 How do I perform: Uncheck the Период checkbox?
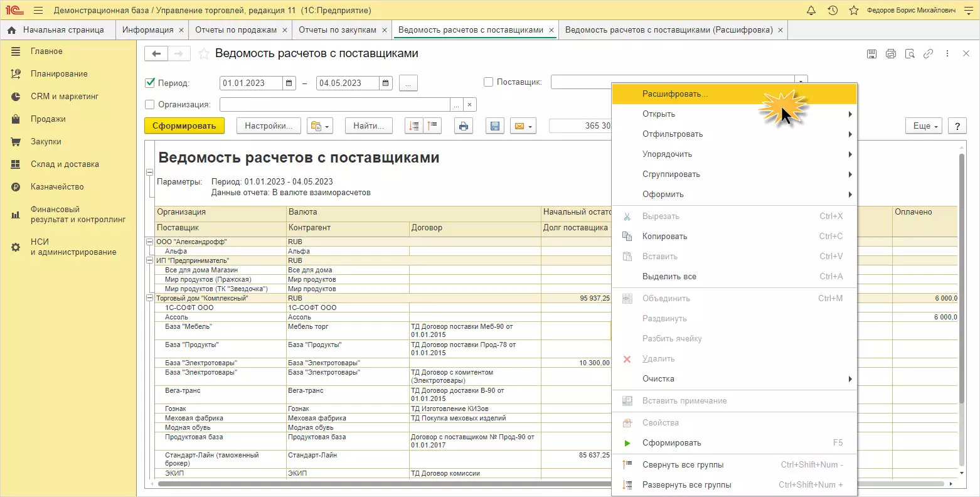tap(150, 83)
